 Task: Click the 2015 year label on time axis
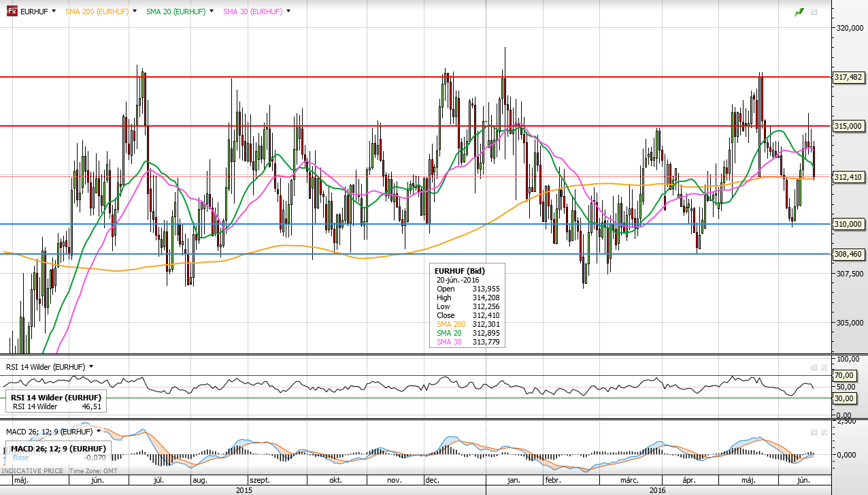(244, 490)
